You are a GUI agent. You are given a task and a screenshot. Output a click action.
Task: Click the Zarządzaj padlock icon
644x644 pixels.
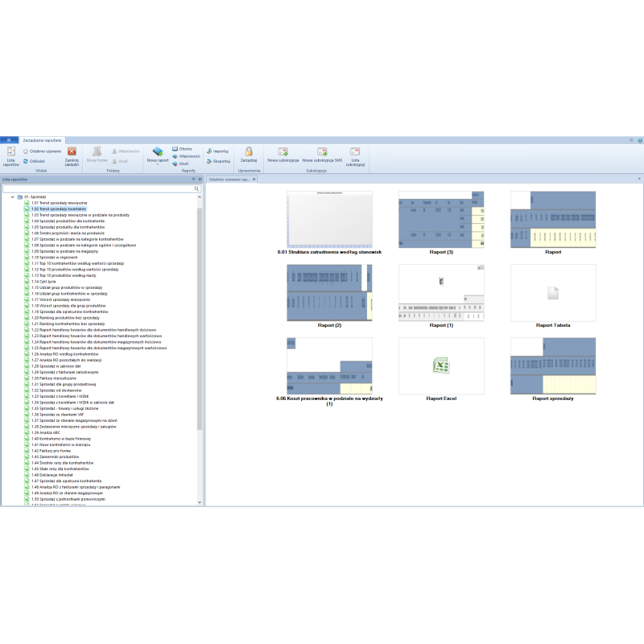tap(249, 151)
